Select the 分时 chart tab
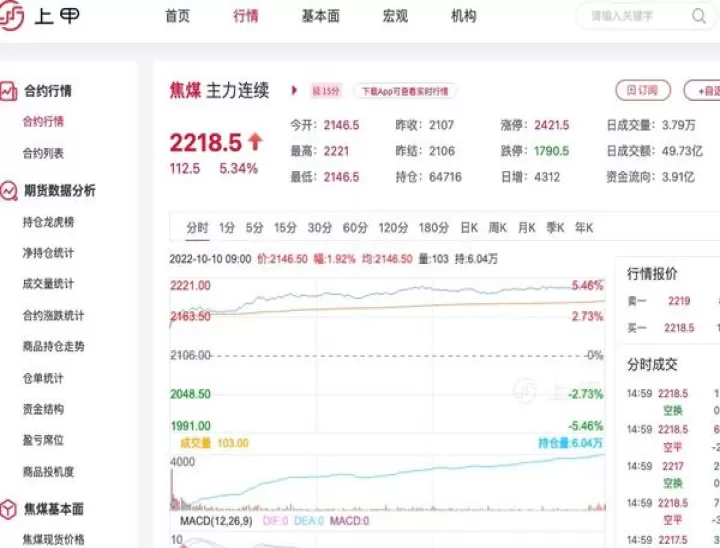Image resolution: width=720 pixels, height=548 pixels. click(x=197, y=228)
